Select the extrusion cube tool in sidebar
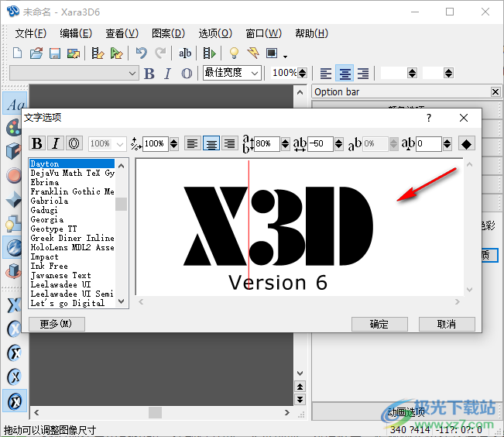 [x=13, y=151]
